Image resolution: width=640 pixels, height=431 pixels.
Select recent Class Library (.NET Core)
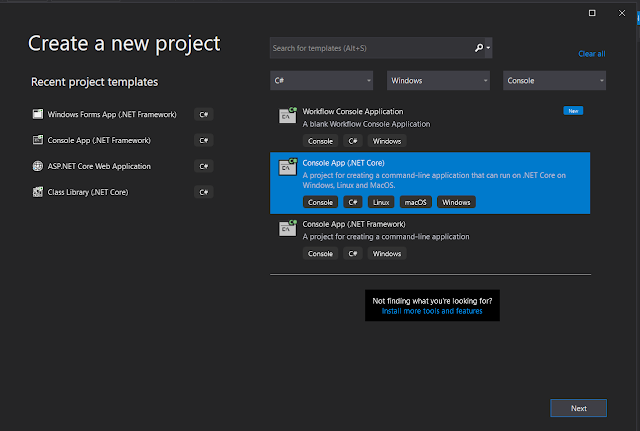[x=88, y=192]
